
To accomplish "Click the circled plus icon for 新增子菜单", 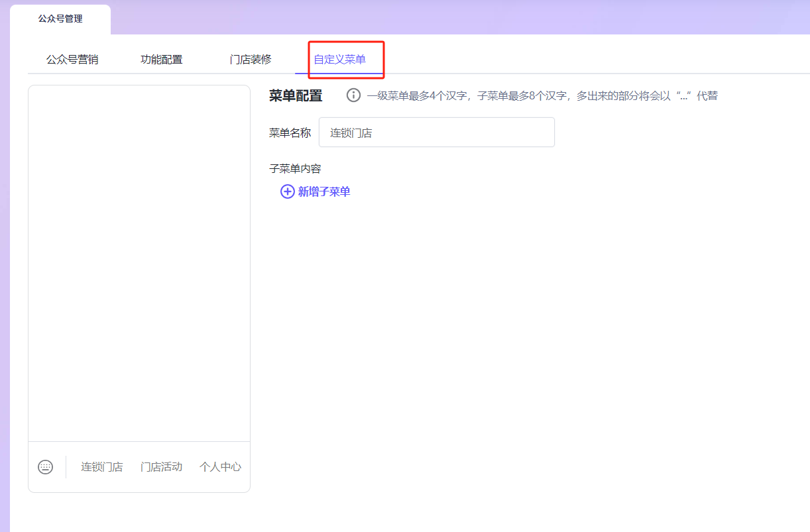I will (288, 191).
